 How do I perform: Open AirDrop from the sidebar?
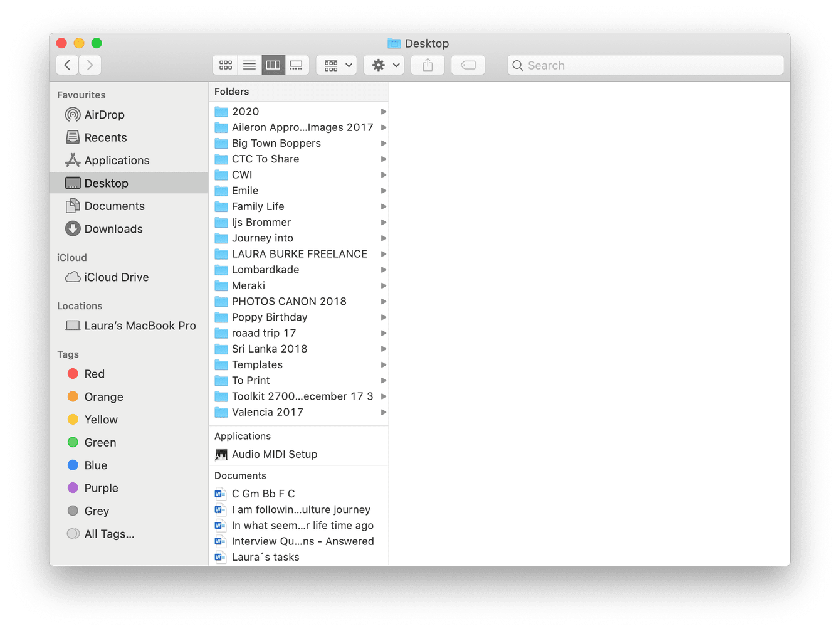coord(104,114)
